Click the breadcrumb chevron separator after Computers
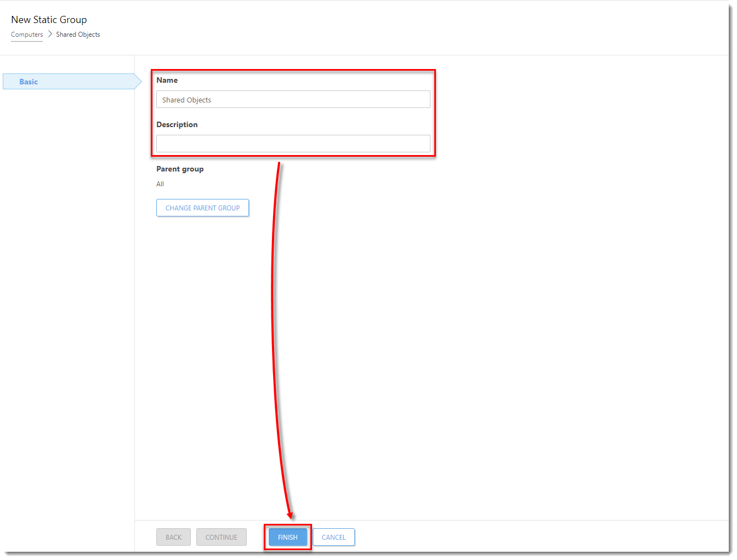The width and height of the screenshot is (737, 560). (49, 34)
